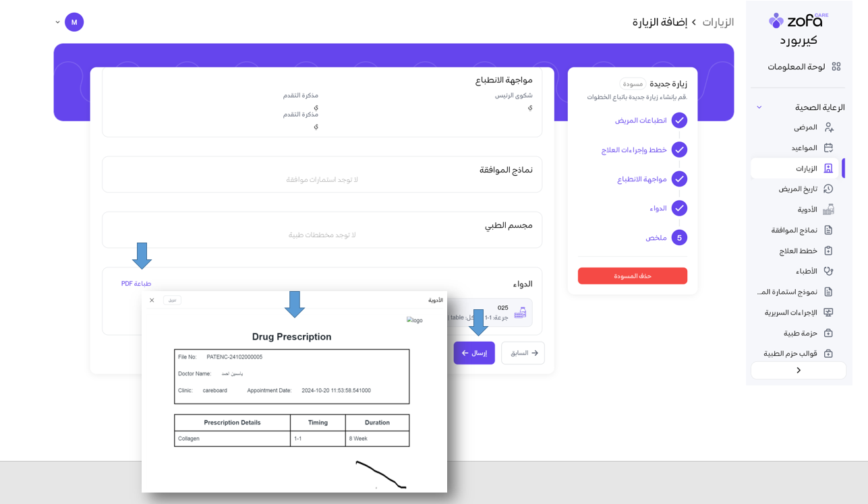Jump to step 5 Summary (ملخص)

[678, 238]
